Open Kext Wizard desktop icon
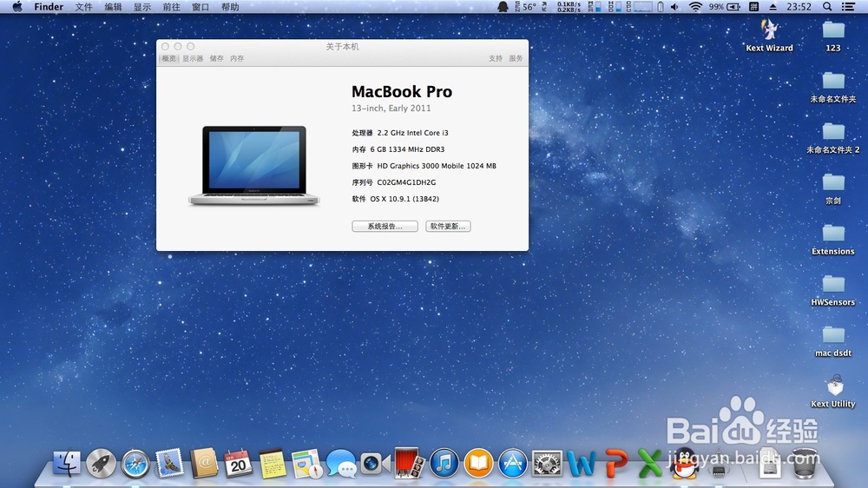 point(769,36)
